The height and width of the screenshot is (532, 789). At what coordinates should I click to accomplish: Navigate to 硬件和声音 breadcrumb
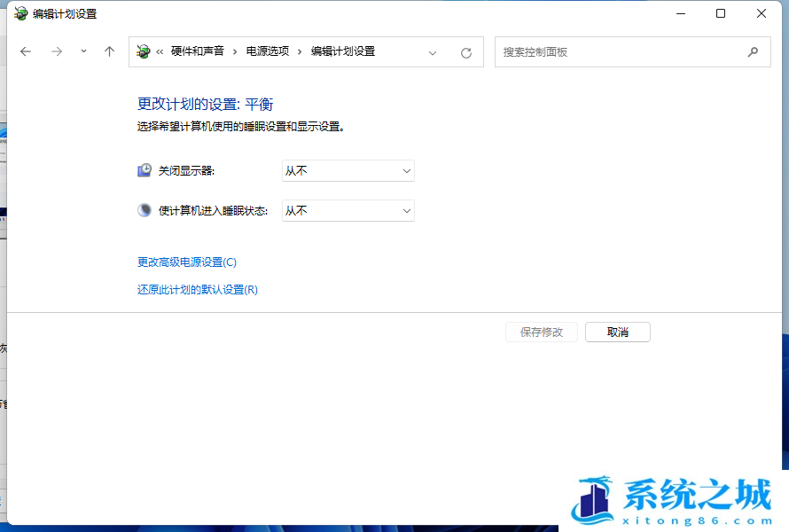196,51
